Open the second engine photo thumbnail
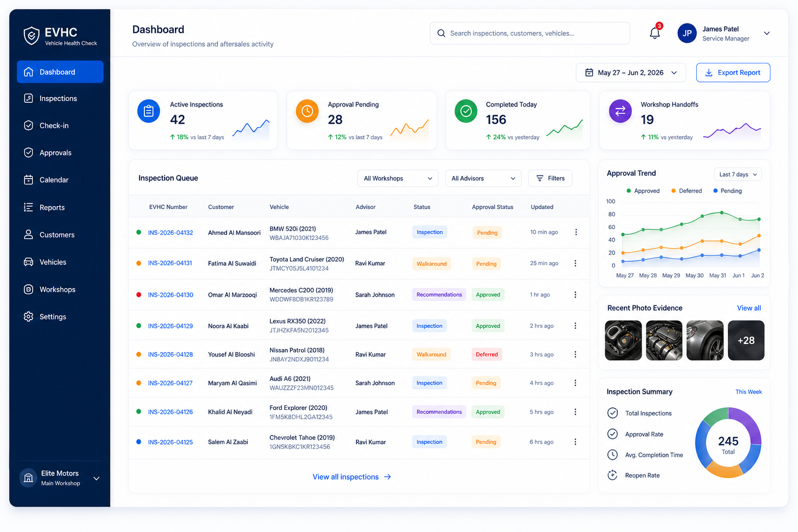Screen dimensions: 798x532 tap(664, 340)
